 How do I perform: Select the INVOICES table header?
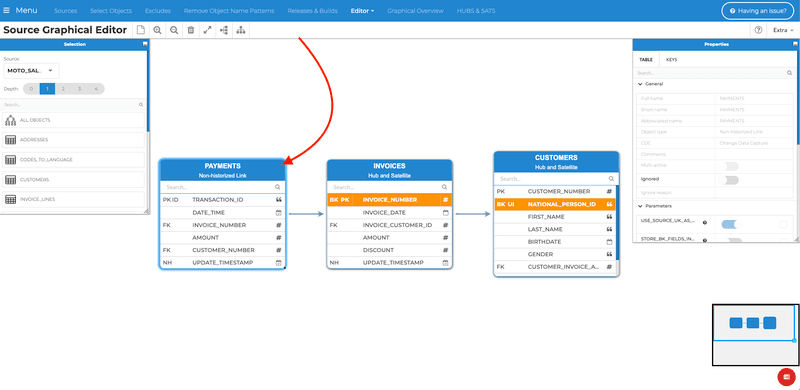pos(389,170)
